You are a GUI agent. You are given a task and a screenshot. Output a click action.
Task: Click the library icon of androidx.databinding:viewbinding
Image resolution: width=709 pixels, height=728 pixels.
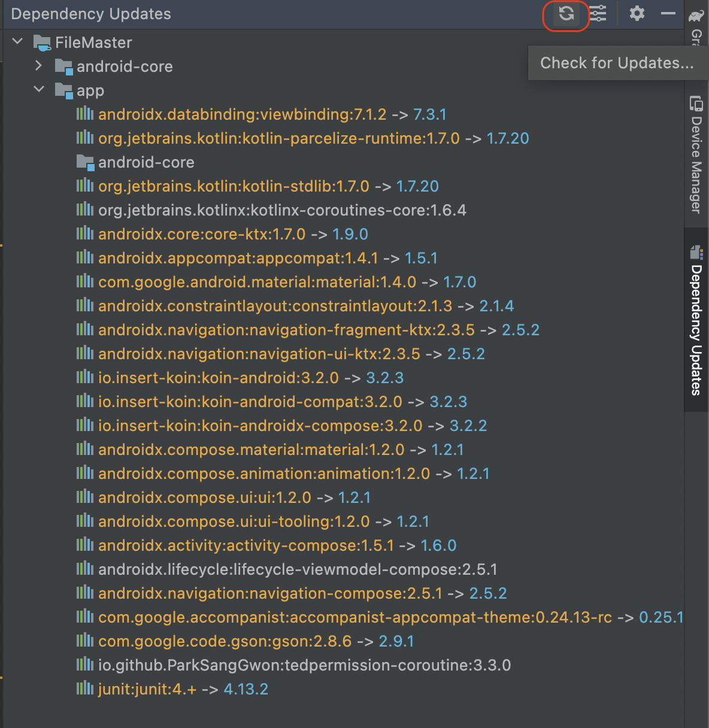pyautogui.click(x=85, y=114)
